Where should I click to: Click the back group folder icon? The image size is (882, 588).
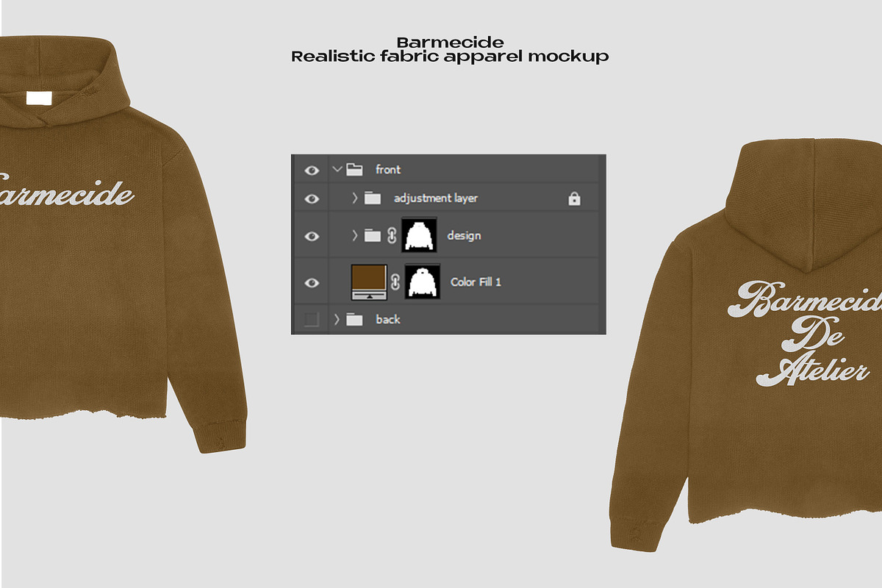tap(355, 319)
